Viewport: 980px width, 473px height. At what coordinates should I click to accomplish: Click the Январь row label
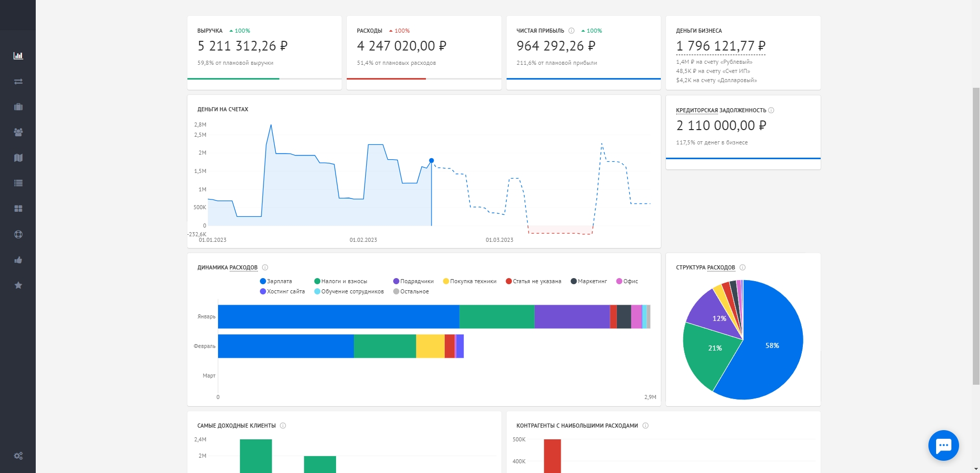point(206,316)
